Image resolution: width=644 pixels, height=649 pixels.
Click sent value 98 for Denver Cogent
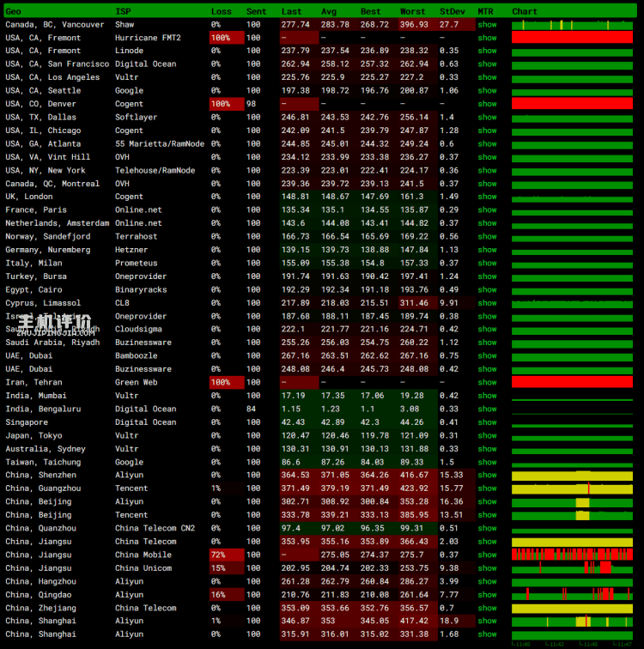252,104
